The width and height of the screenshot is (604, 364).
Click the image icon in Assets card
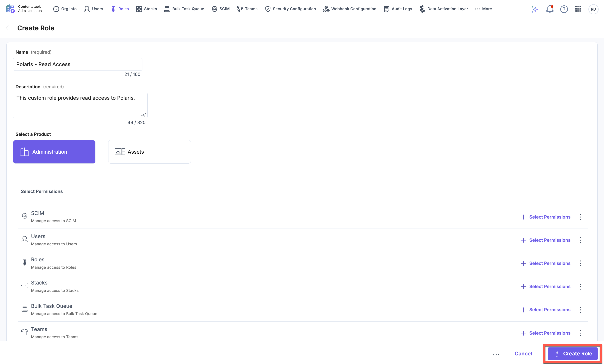pos(120,152)
